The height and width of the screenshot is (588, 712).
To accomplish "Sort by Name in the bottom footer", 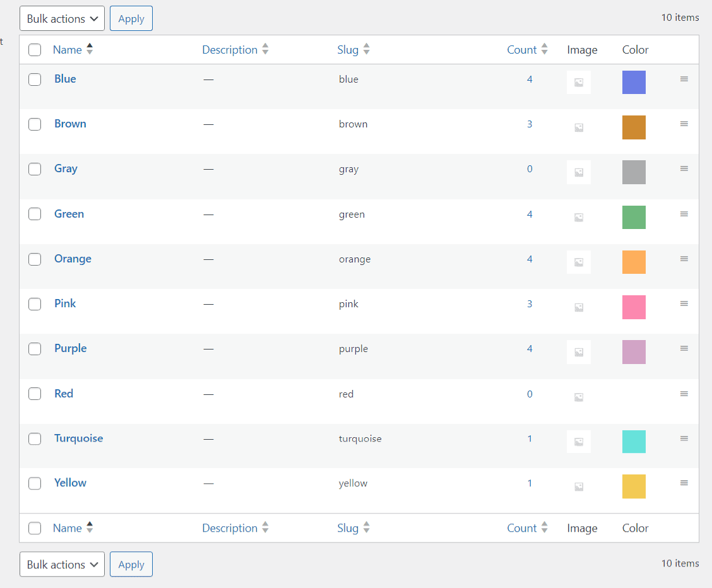I will click(x=73, y=528).
